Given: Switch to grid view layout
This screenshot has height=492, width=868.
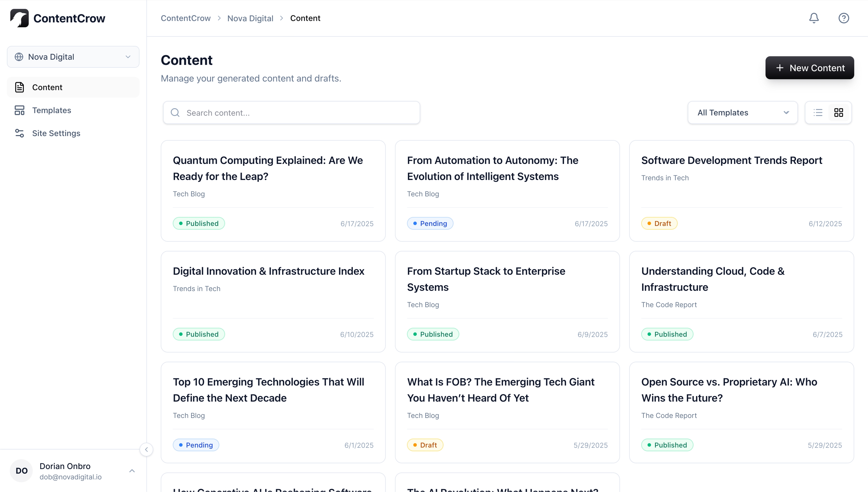Looking at the screenshot, I should tap(839, 112).
